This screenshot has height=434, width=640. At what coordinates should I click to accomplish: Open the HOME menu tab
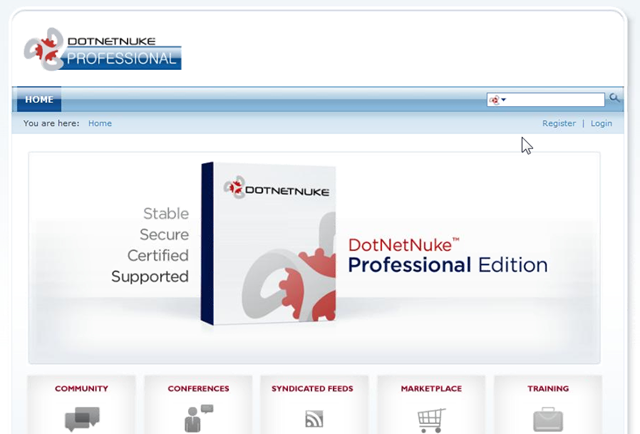pos(39,99)
